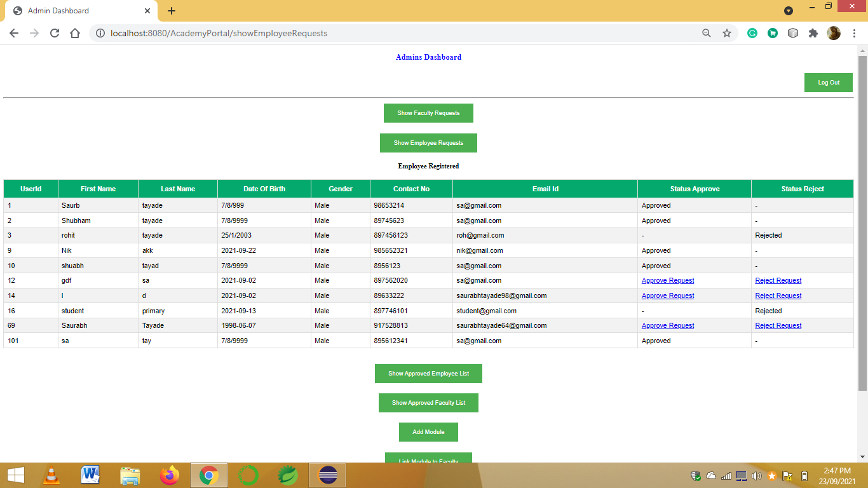Open the volume control in system tray
The image size is (868, 488).
click(x=756, y=475)
